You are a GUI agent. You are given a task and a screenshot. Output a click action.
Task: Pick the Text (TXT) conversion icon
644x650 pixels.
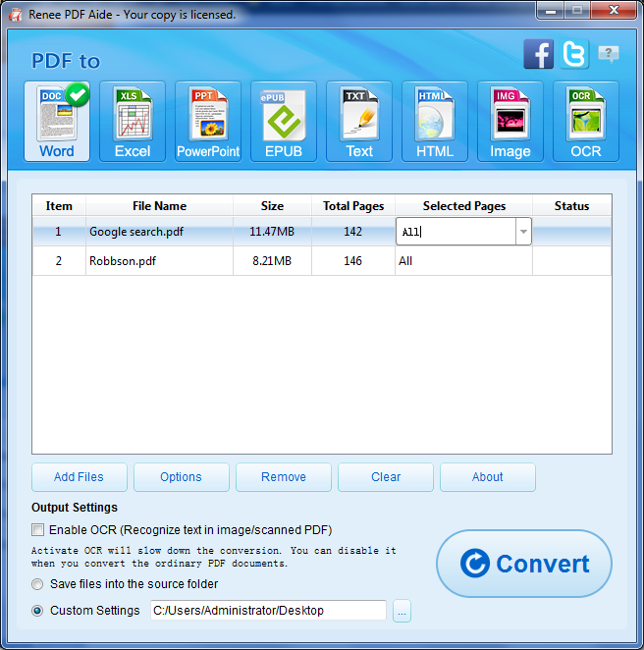359,122
